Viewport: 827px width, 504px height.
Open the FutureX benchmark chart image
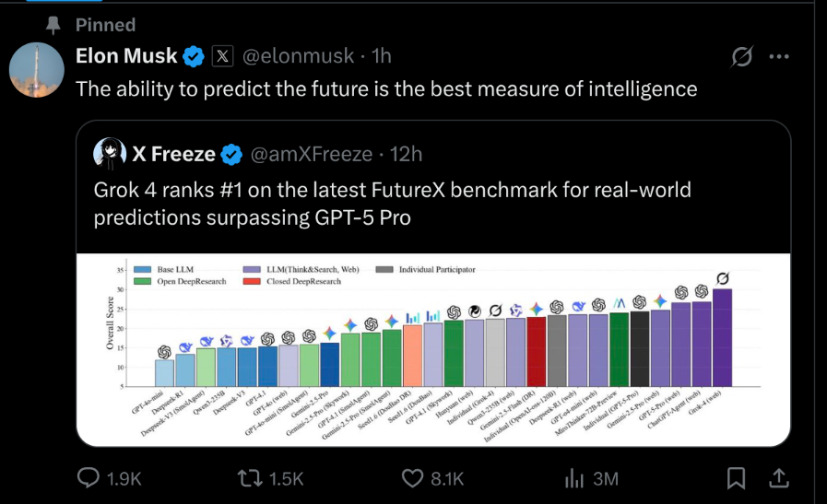[x=433, y=349]
